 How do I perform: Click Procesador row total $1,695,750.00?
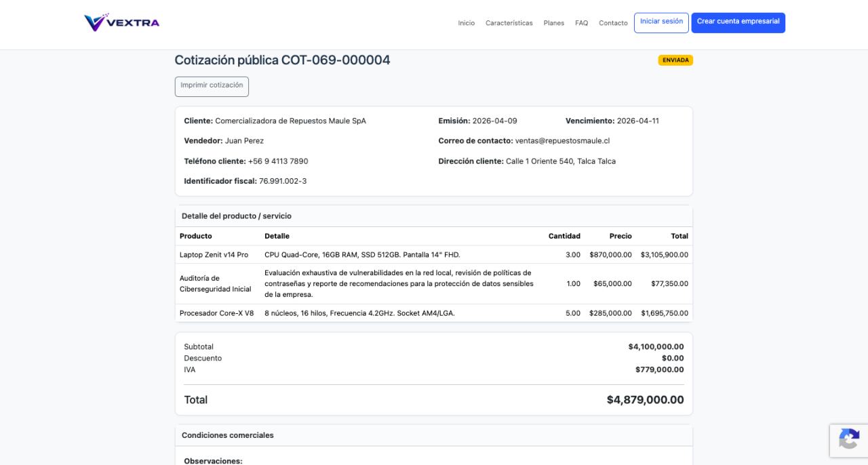(665, 313)
